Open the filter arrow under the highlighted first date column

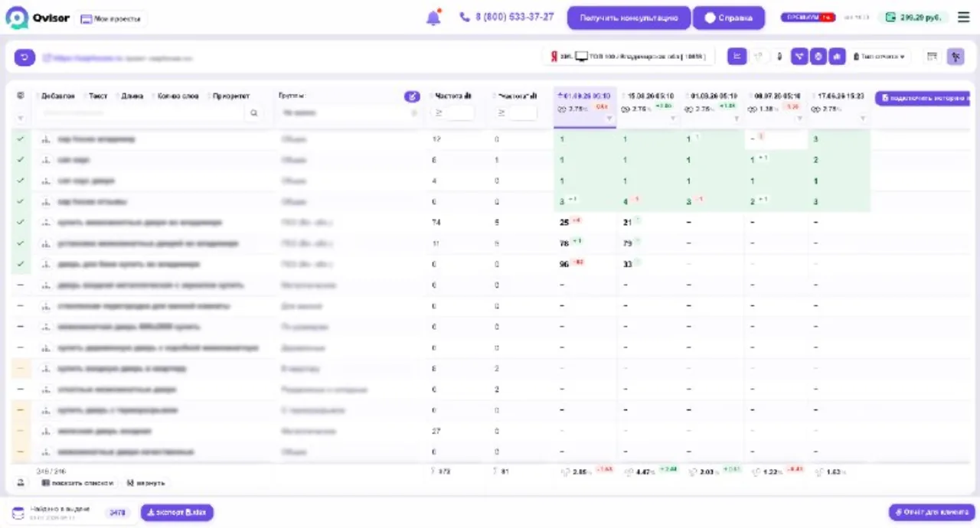click(x=609, y=119)
